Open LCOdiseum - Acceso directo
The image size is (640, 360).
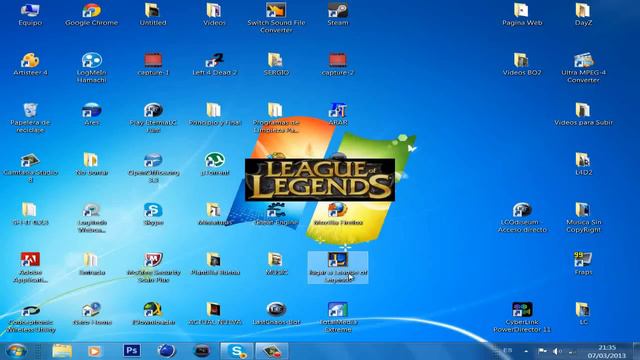click(522, 218)
